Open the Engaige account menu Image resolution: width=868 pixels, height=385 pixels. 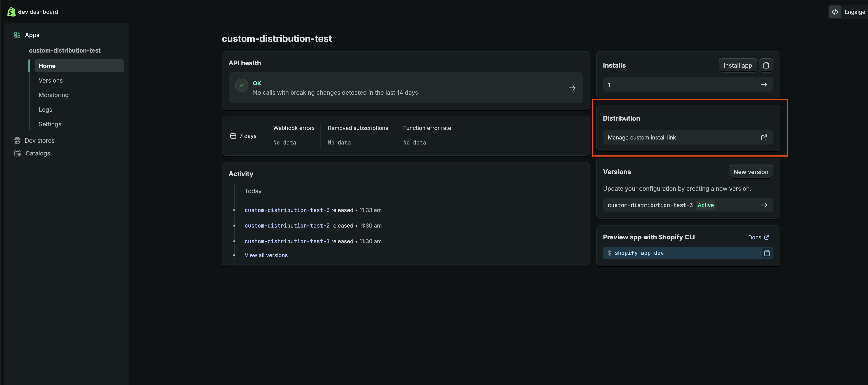pyautogui.click(x=855, y=12)
